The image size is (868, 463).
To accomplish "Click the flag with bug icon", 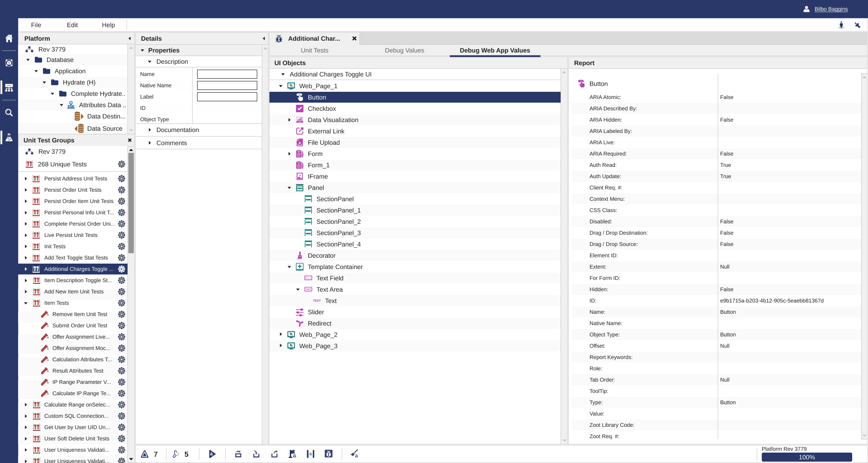I will (x=292, y=454).
